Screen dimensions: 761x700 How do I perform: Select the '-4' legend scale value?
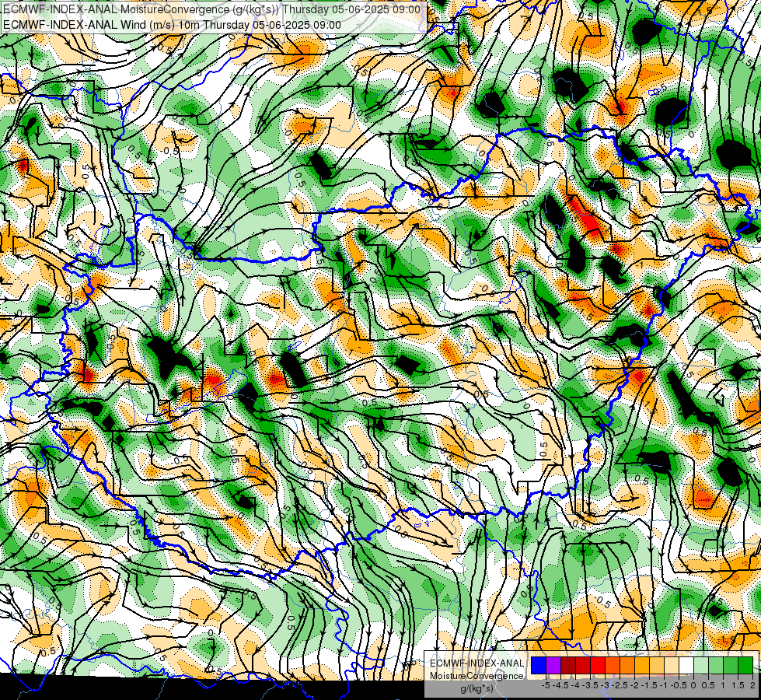575,685
